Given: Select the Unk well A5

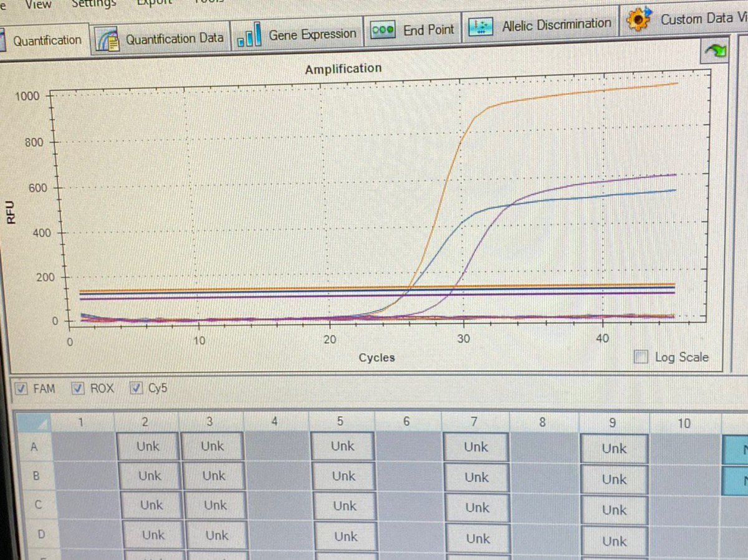Looking at the screenshot, I should [x=343, y=447].
